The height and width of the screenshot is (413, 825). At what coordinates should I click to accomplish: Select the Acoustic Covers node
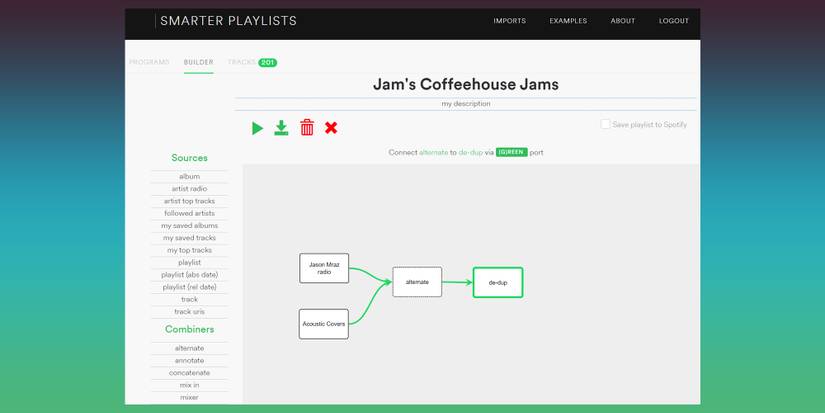pos(324,324)
